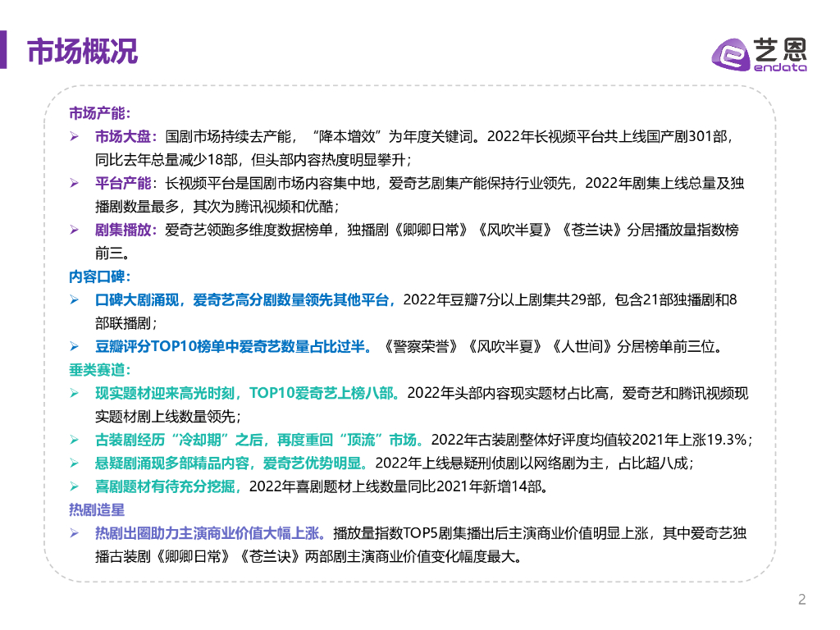Viewport: 840px width, 630px height.
Task: Click the slide title 市场概况
Action: click(x=83, y=52)
